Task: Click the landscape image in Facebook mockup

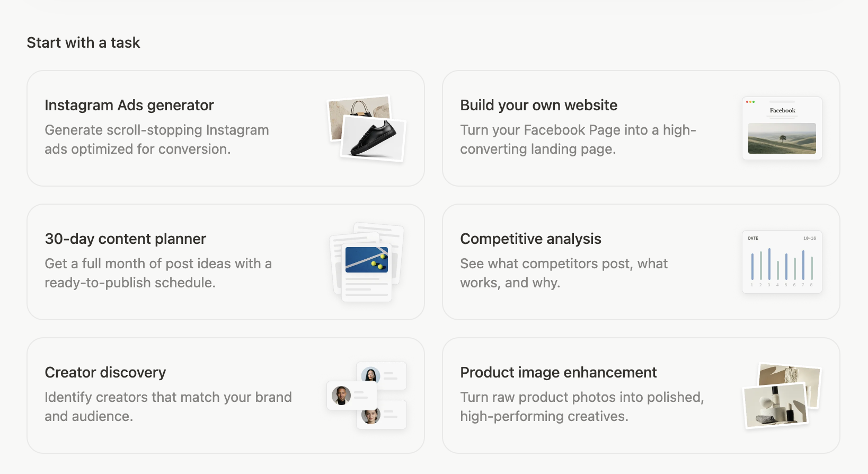Action: pos(782,138)
